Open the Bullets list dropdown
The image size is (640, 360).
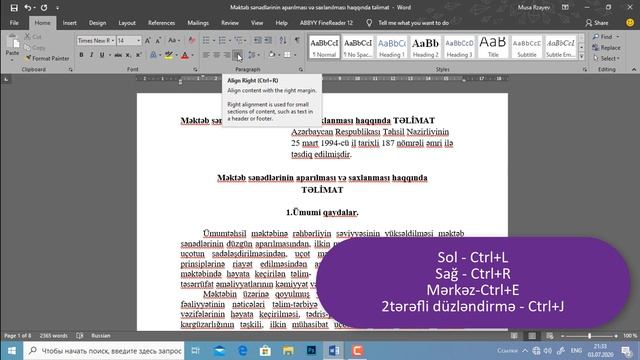pos(214,40)
